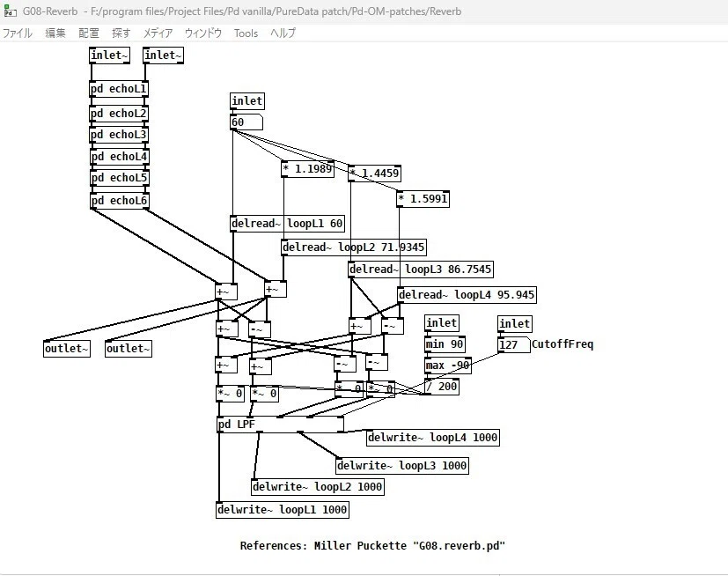Click the * 1.1989 multiplier object

click(307, 169)
